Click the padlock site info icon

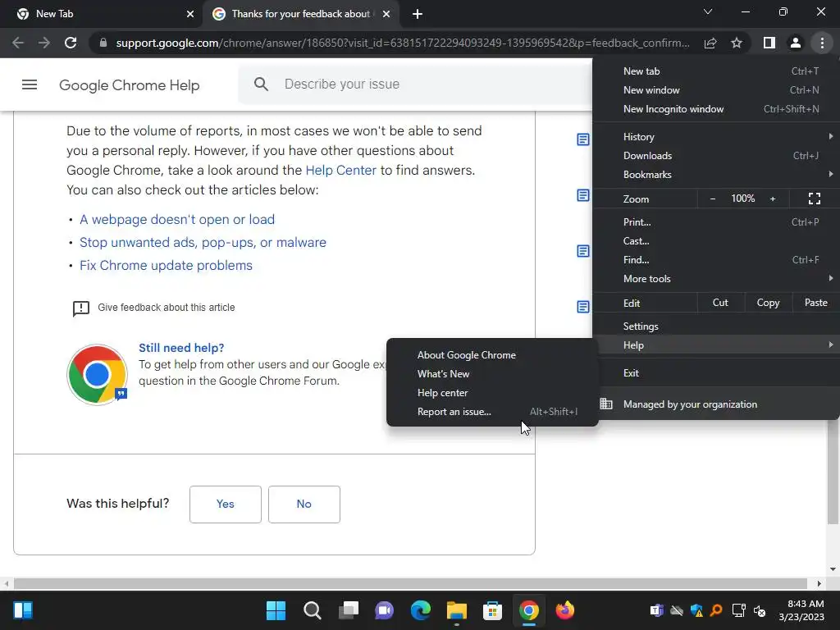tap(103, 43)
